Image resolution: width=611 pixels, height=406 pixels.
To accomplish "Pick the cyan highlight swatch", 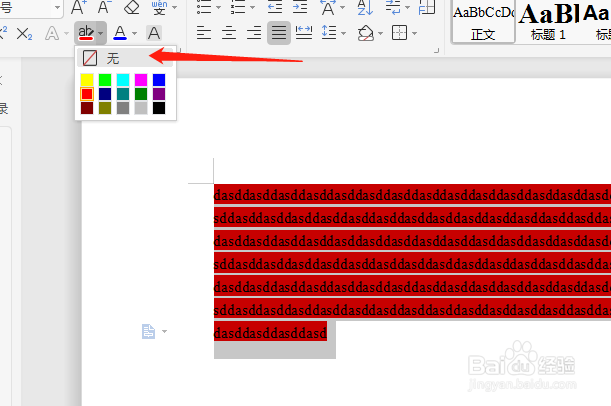I will (x=123, y=80).
